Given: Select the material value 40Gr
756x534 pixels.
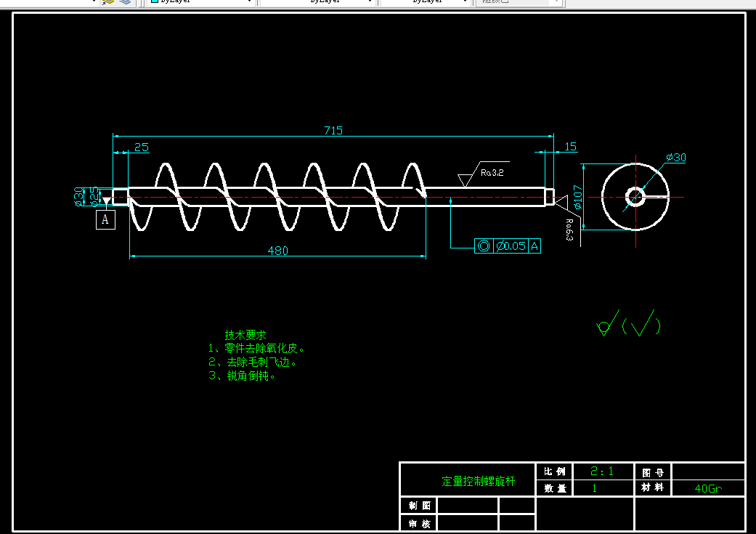Looking at the screenshot, I should [708, 489].
